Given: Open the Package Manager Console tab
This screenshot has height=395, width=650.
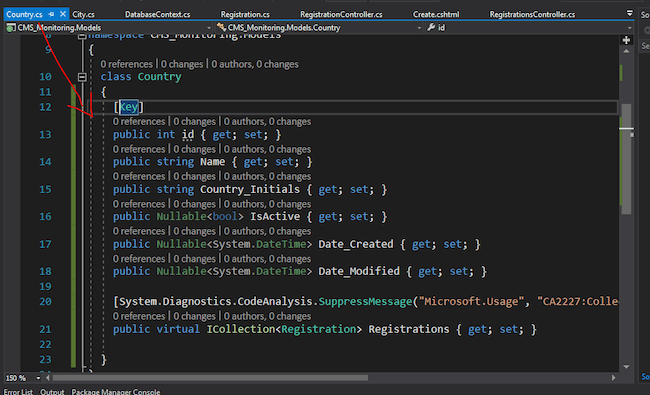Looking at the screenshot, I should 116,391.
